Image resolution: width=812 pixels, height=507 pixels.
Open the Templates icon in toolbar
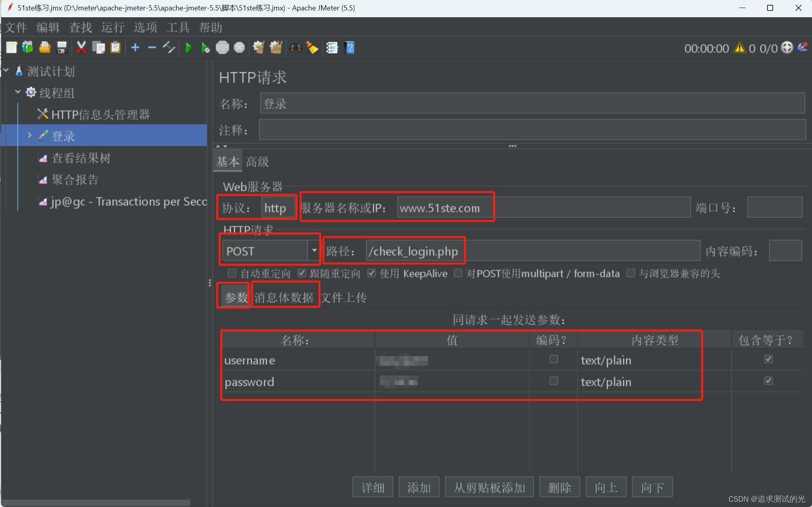click(x=28, y=48)
